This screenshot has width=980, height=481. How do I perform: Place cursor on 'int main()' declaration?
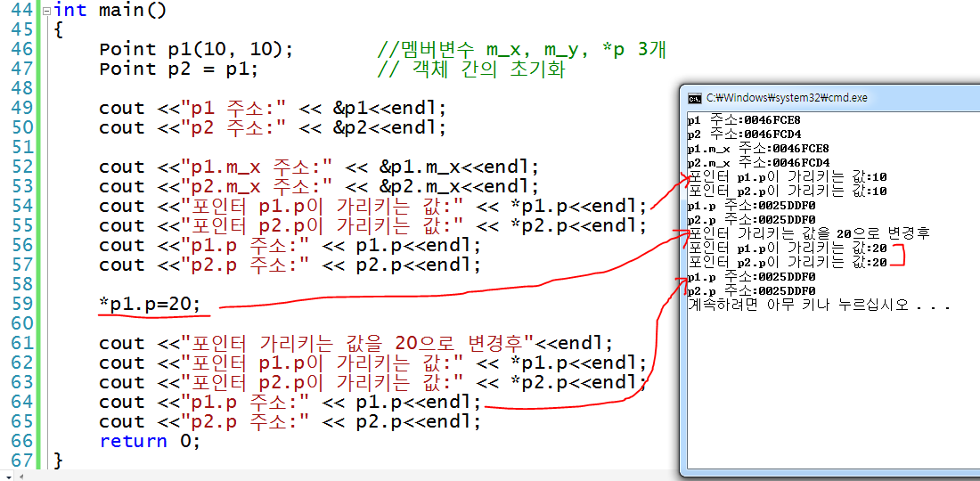point(110,11)
